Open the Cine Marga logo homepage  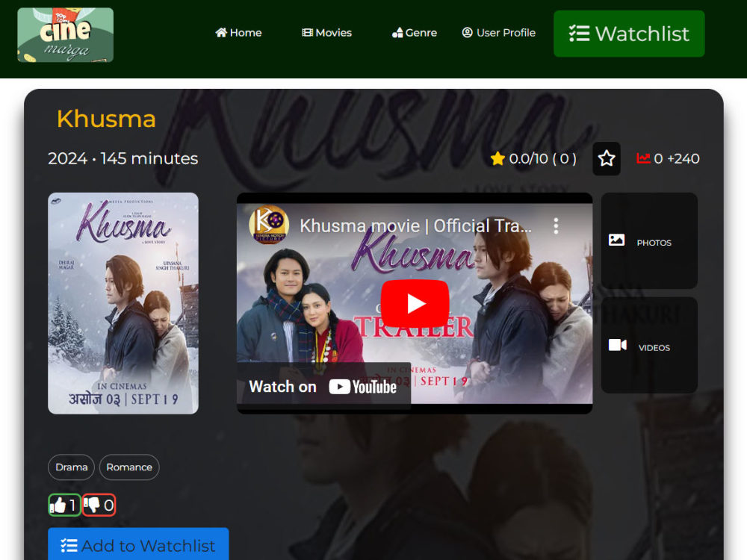pyautogui.click(x=65, y=35)
